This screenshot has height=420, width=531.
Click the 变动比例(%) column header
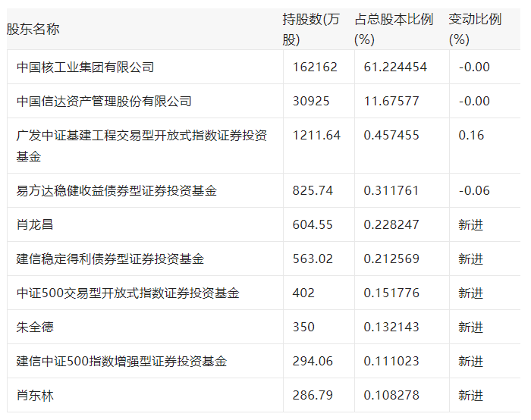coord(475,30)
